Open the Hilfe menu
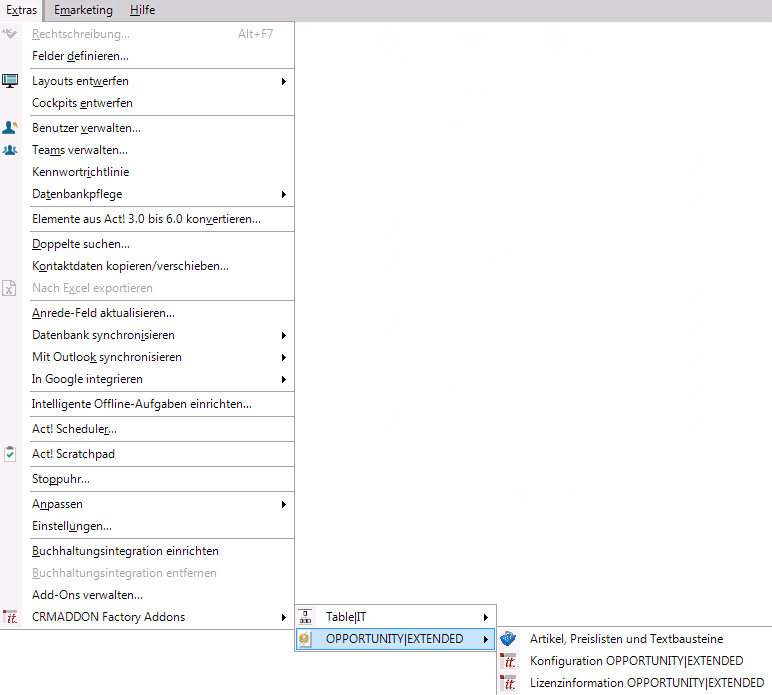772x695 pixels. point(142,10)
